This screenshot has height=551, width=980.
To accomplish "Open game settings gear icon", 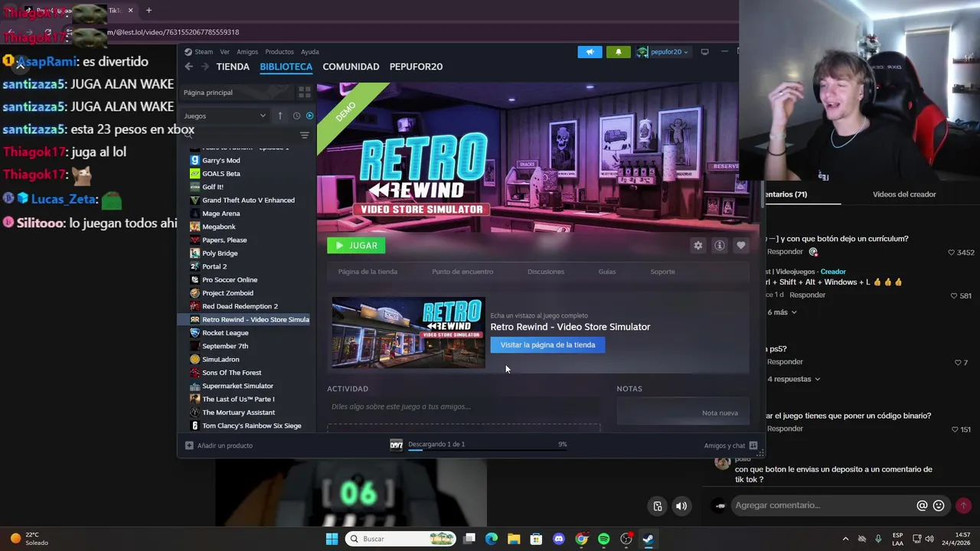I will click(697, 246).
